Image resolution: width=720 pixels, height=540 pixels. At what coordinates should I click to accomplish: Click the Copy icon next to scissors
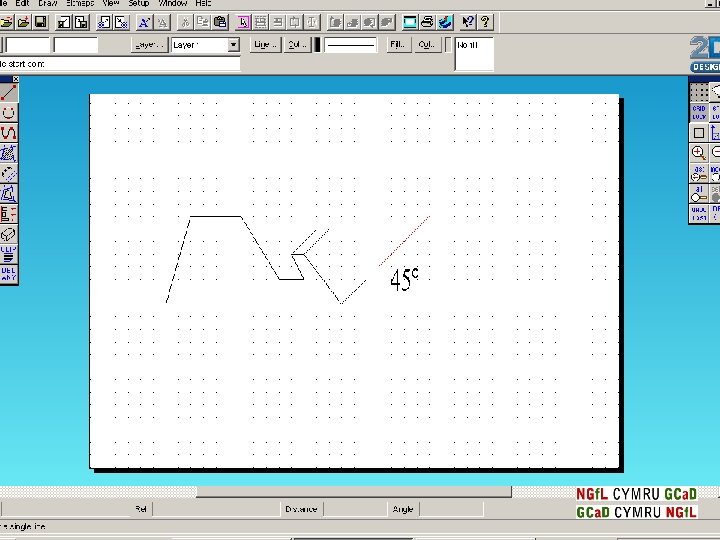pyautogui.click(x=202, y=22)
